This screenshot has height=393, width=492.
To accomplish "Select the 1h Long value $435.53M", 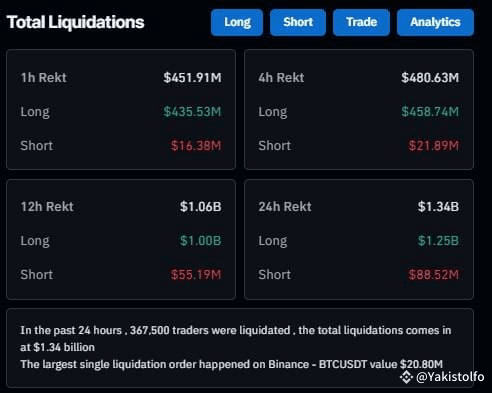I will [192, 112].
